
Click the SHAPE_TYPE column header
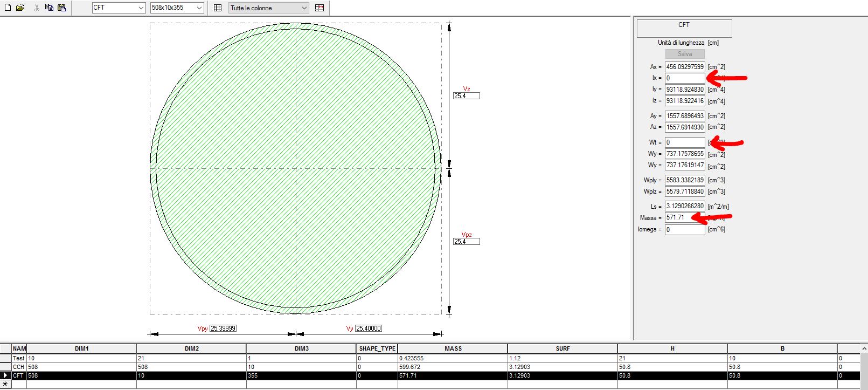[377, 348]
